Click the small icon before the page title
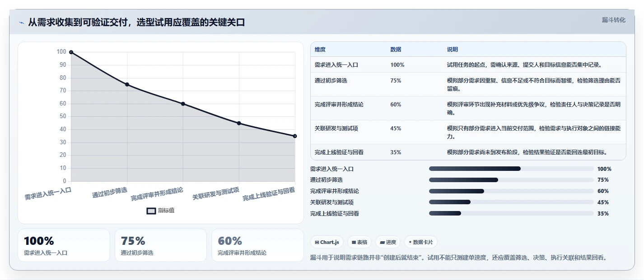Viewport: 644px width, 280px height. tap(22, 23)
